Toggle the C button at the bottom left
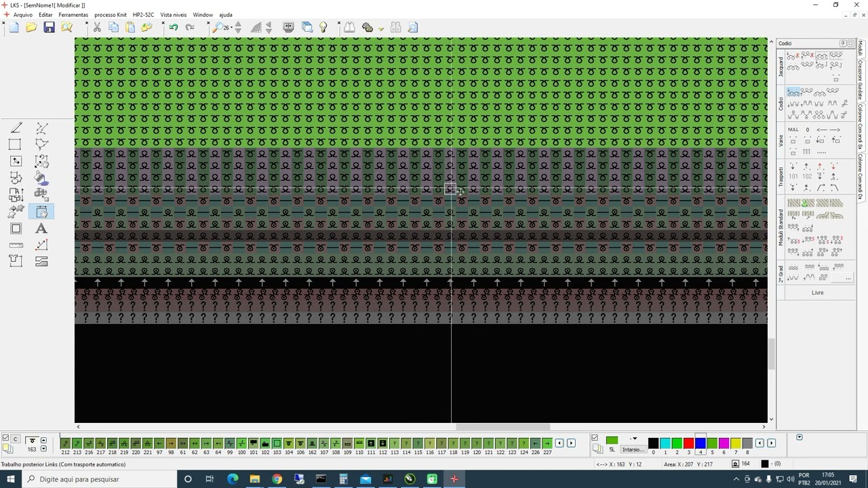The width and height of the screenshot is (868, 488). click(x=15, y=439)
